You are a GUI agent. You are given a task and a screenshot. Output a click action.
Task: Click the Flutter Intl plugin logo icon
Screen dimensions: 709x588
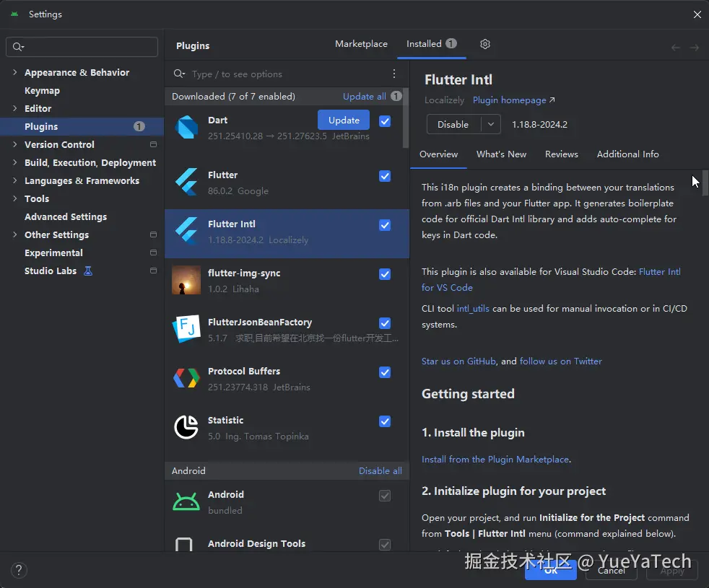tap(186, 232)
